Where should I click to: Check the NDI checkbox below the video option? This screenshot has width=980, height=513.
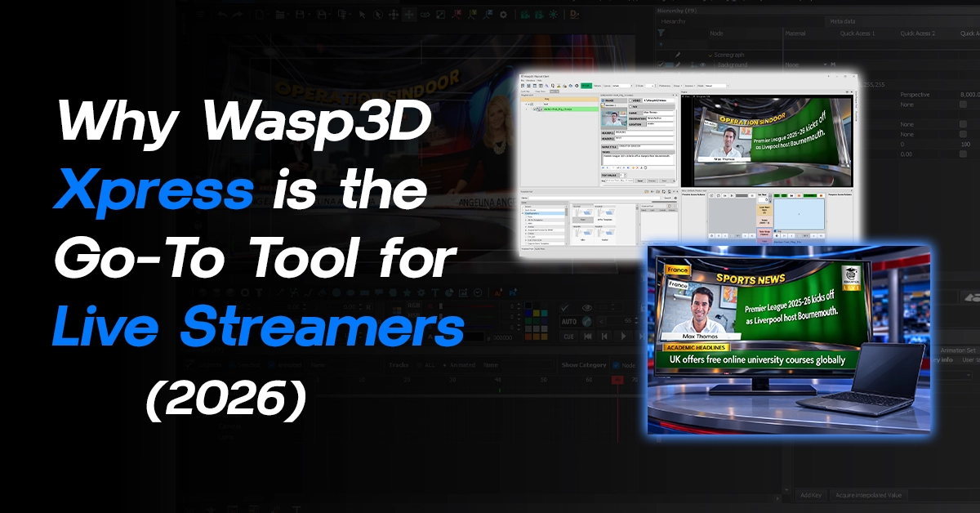tap(631, 106)
